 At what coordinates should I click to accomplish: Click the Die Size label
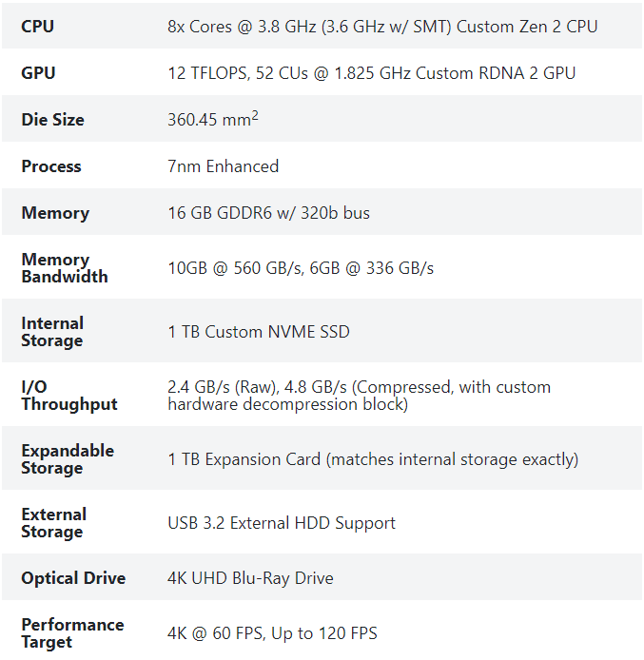pyautogui.click(x=52, y=120)
